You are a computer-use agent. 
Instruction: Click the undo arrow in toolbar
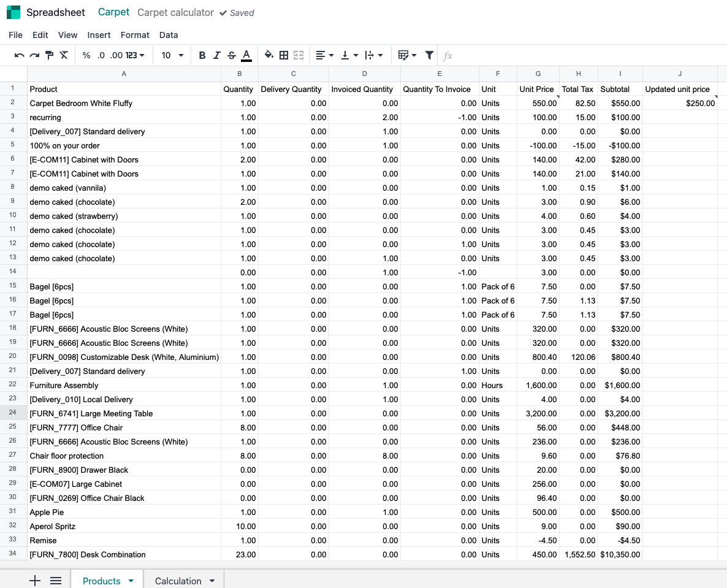point(20,55)
